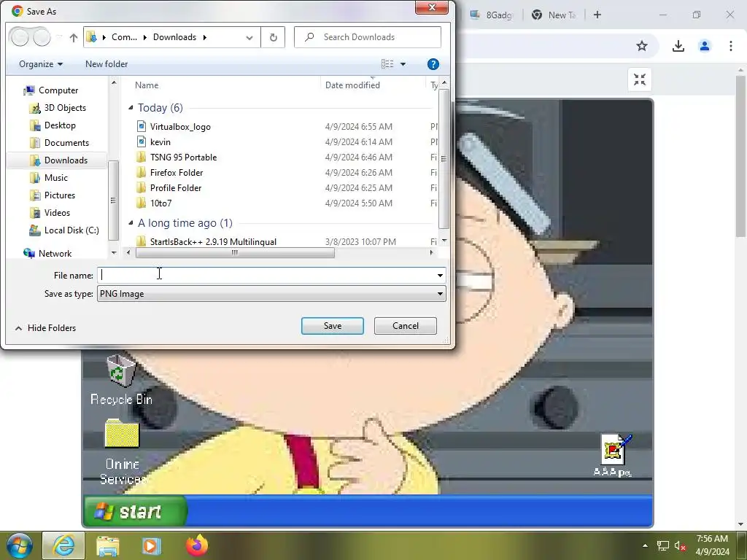Expand the address bar history dropdown

249,38
